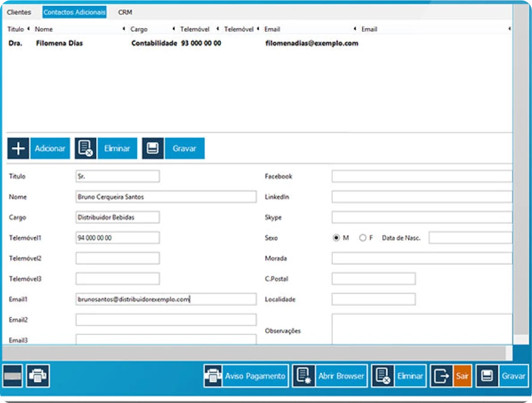Click the floppy disk icon above the form
532x403 pixels.
(153, 149)
